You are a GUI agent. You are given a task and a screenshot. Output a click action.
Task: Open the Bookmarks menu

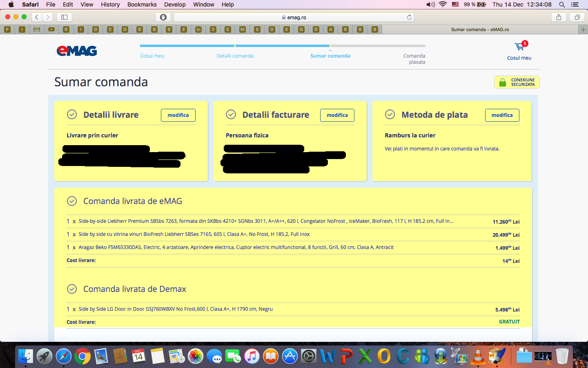pyautogui.click(x=142, y=4)
